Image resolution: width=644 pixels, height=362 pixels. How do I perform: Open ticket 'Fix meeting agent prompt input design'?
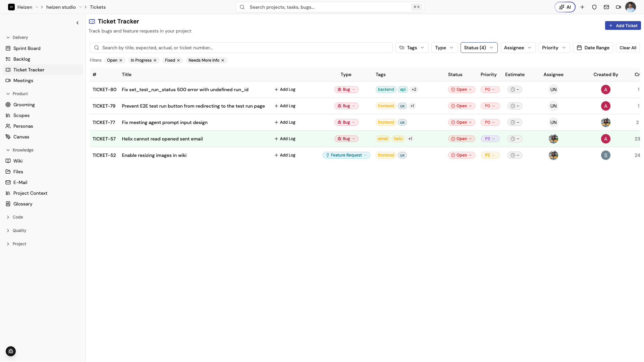165,122
